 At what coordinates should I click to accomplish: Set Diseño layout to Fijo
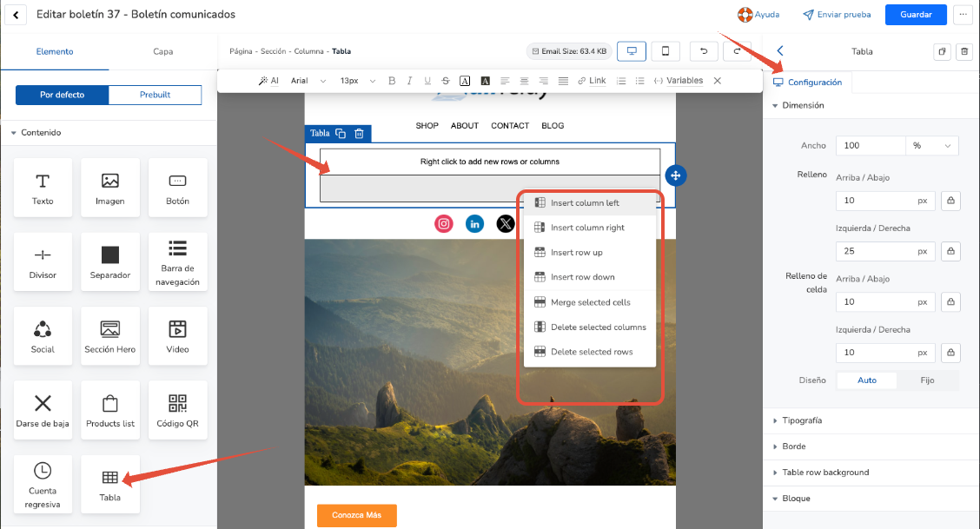click(927, 380)
